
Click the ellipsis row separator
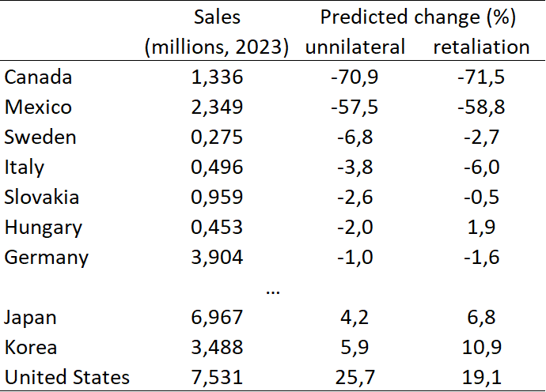(x=273, y=288)
